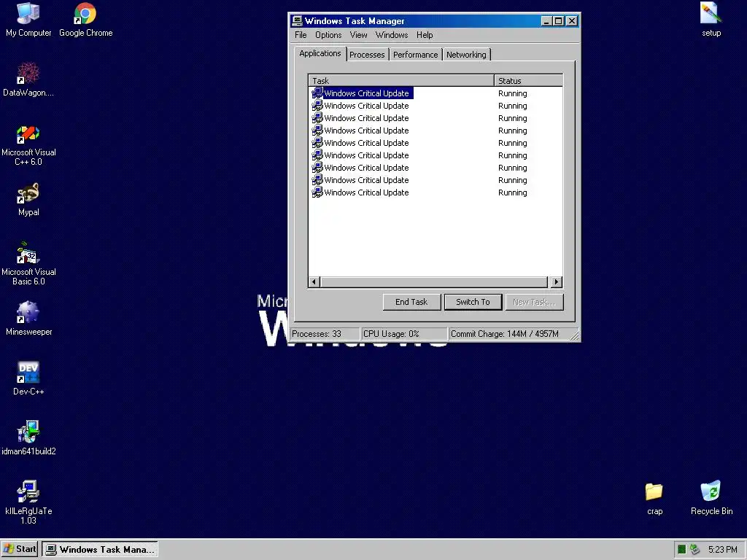Click the 5:23 PM taskbar clock
The width and height of the screenshot is (747, 560).
(722, 550)
